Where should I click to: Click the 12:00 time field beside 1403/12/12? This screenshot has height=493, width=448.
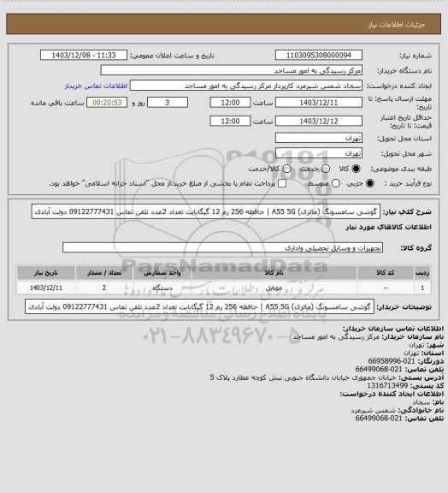230,121
